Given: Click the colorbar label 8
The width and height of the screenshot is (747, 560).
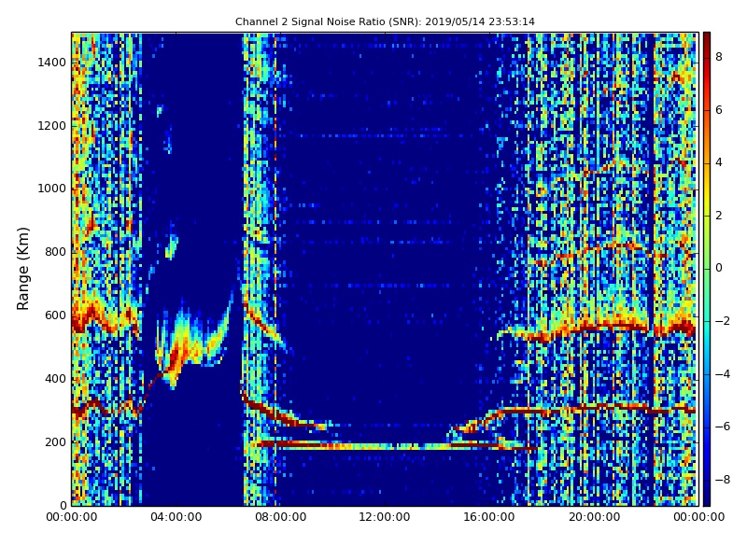Looking at the screenshot, I should pyautogui.click(x=719, y=57).
